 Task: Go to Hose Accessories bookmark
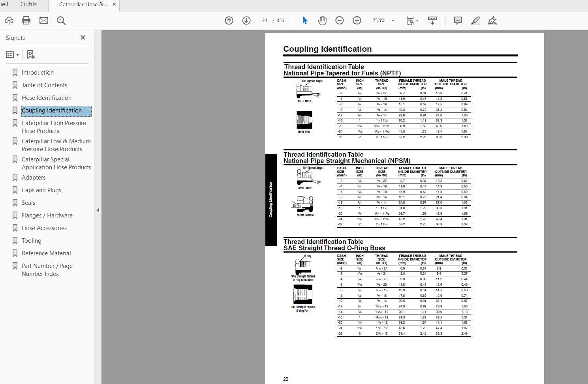[44, 228]
